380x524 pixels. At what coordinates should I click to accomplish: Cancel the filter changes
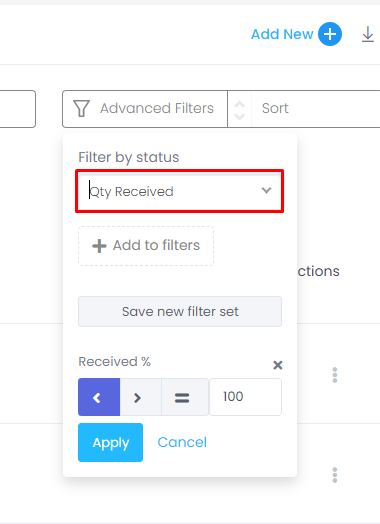(x=182, y=442)
